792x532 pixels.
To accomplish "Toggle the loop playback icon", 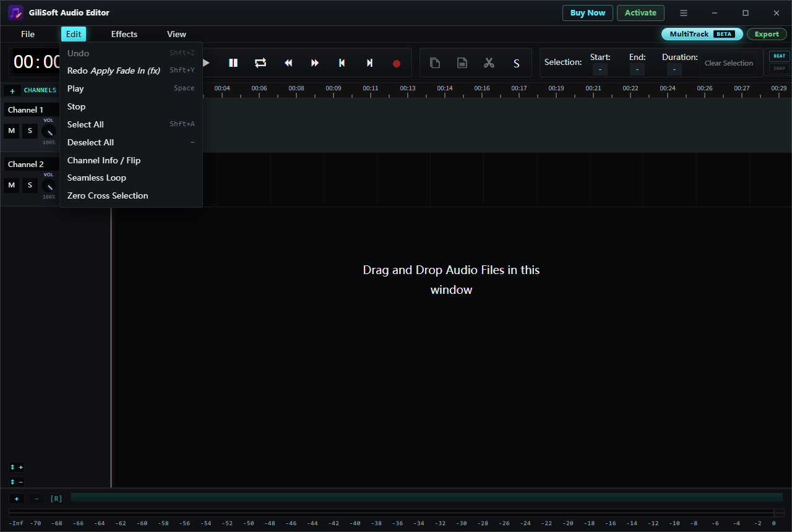I will click(260, 62).
